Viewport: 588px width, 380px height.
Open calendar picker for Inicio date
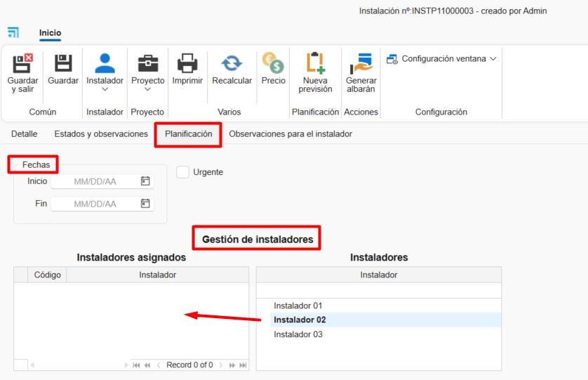pyautogui.click(x=145, y=181)
